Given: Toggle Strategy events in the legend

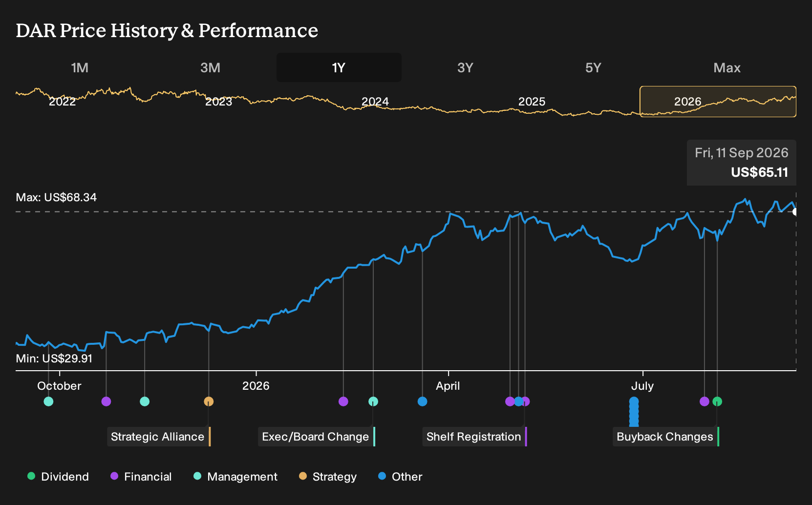Looking at the screenshot, I should [x=328, y=477].
